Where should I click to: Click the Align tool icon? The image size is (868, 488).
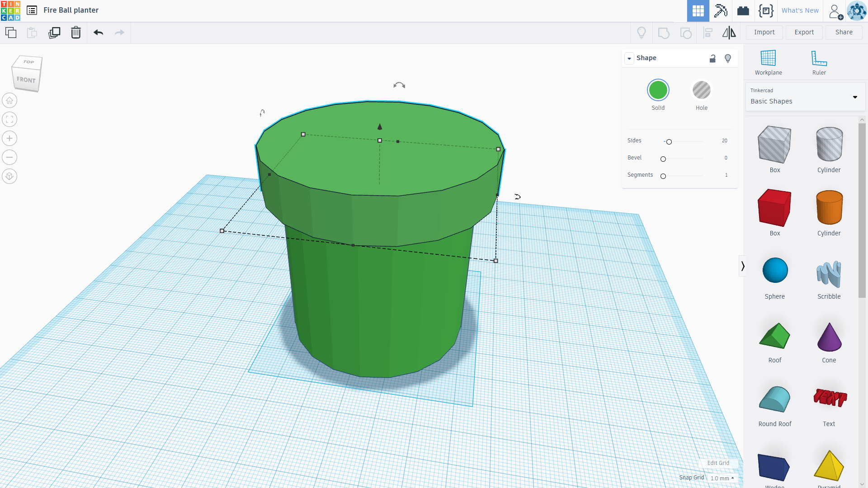[708, 33]
